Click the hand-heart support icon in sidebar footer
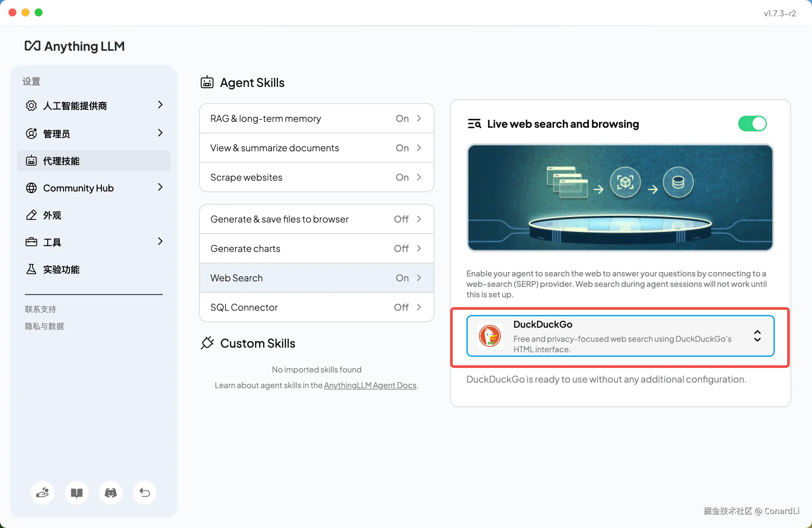Viewport: 812px width, 528px height. click(43, 492)
